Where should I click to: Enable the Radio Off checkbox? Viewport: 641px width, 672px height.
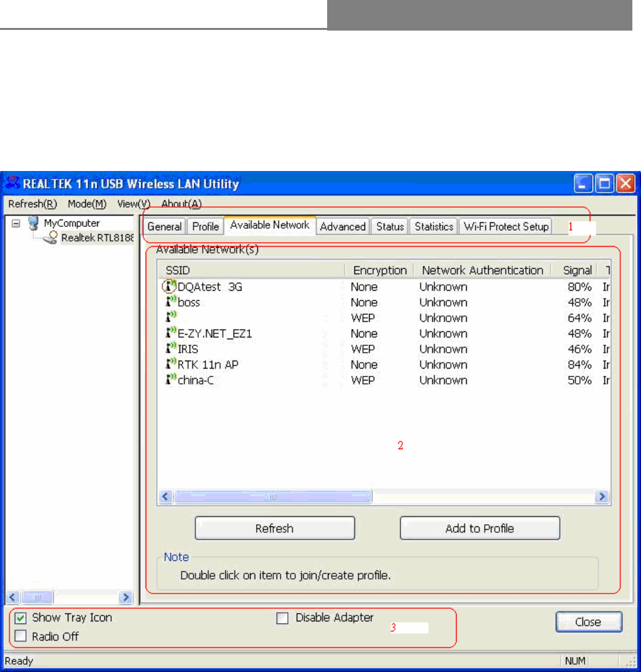pyautogui.click(x=21, y=636)
